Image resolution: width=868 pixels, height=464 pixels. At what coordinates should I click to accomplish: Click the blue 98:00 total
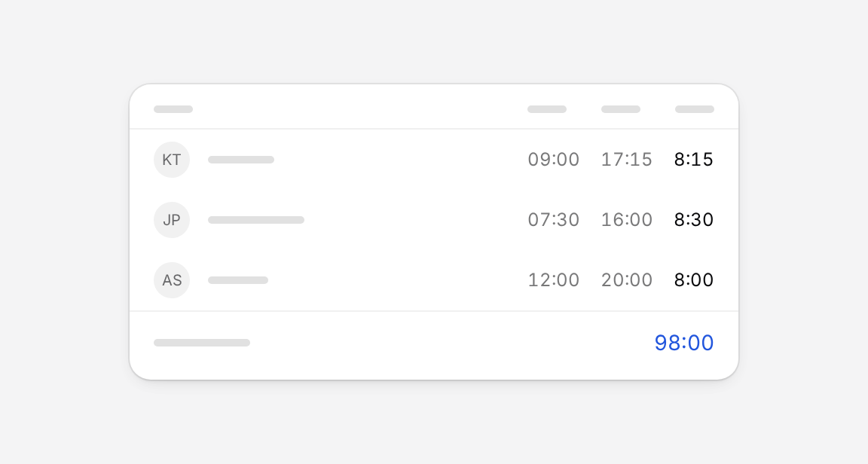(x=684, y=343)
